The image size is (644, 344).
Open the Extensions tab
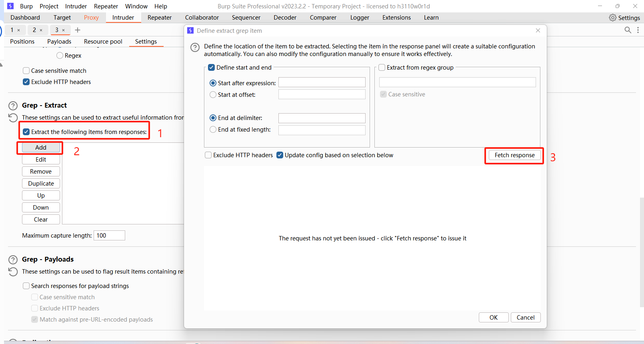point(396,18)
